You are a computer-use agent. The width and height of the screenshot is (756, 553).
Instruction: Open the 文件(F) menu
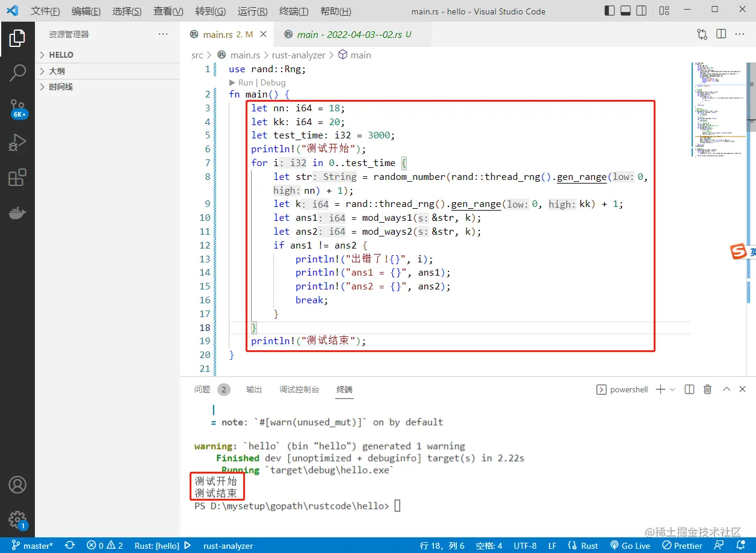(45, 11)
